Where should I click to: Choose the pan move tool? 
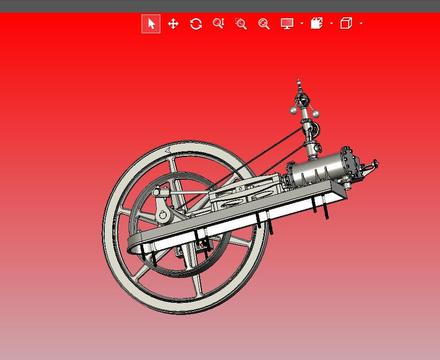tap(173, 24)
